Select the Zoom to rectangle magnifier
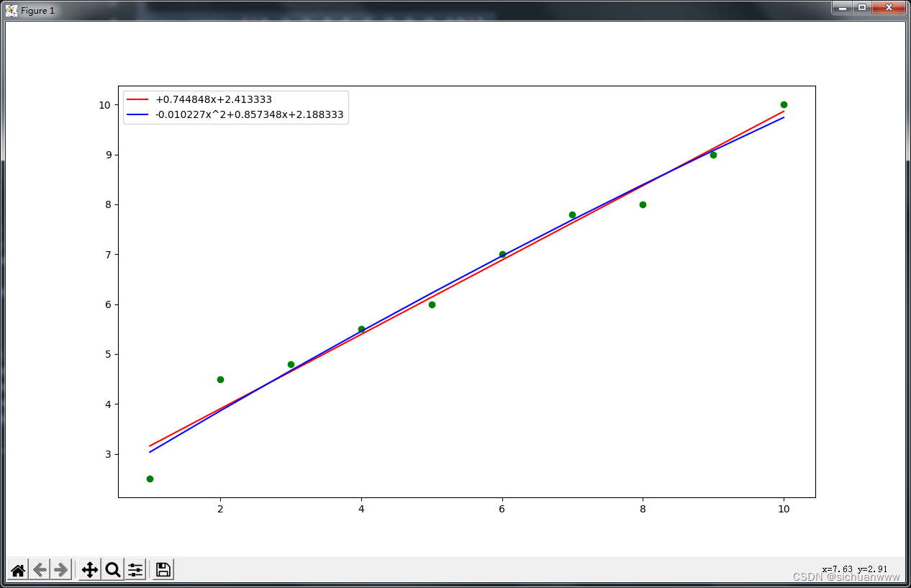 [x=113, y=570]
